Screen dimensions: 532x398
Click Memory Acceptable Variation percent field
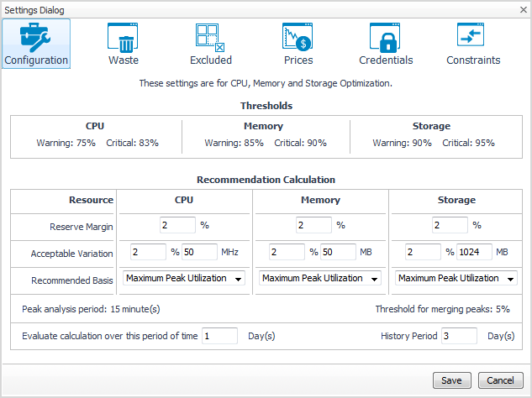[x=288, y=252]
